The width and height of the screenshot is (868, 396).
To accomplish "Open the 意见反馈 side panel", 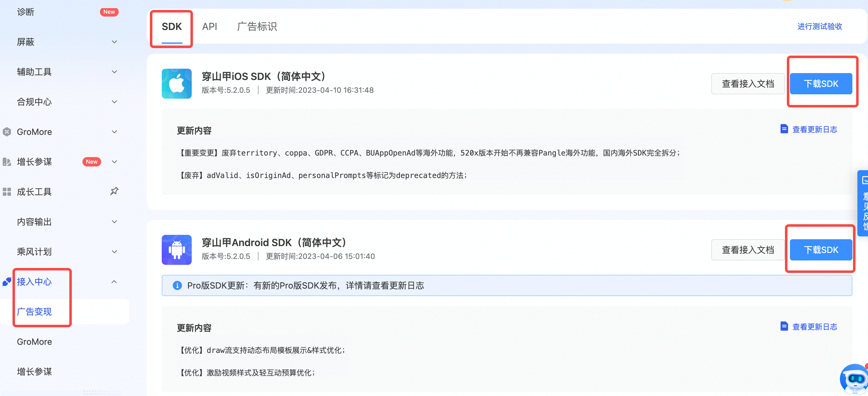I will pos(863,203).
